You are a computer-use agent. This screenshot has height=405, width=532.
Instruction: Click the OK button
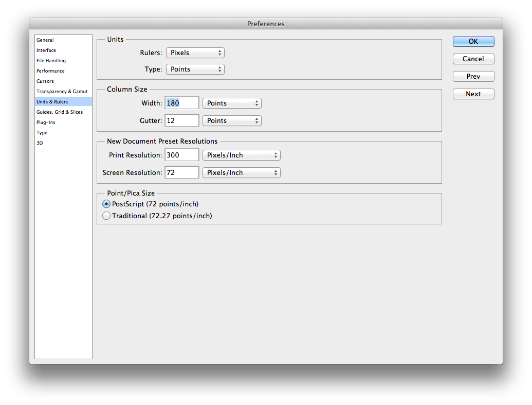tap(473, 42)
